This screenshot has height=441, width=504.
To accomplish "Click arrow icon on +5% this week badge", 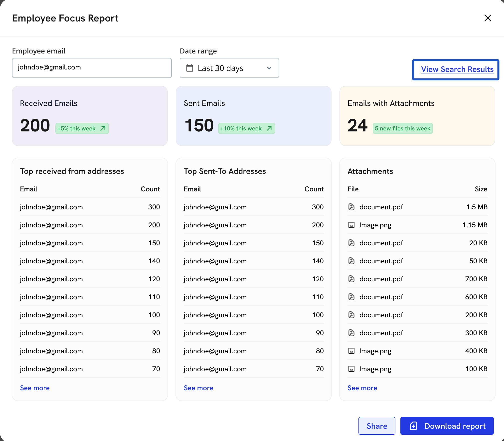I will point(103,128).
